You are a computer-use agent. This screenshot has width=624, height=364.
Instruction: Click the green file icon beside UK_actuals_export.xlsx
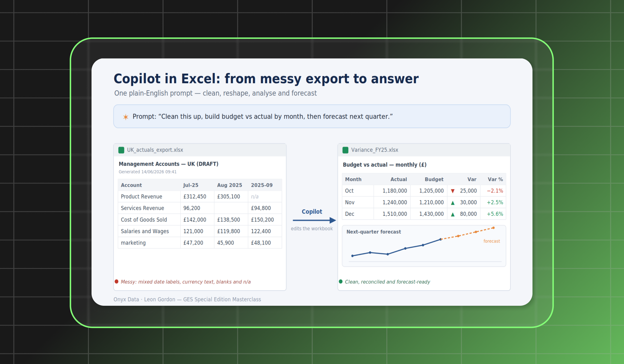coord(121,150)
